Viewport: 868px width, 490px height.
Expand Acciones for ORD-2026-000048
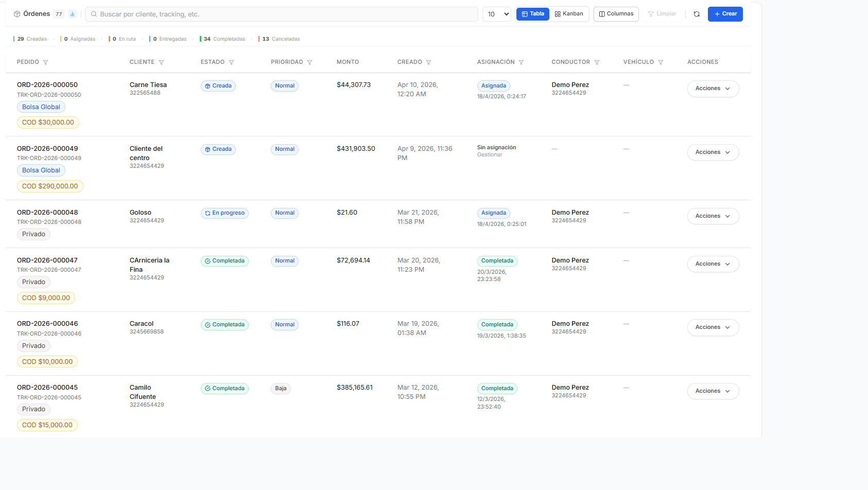[713, 216]
